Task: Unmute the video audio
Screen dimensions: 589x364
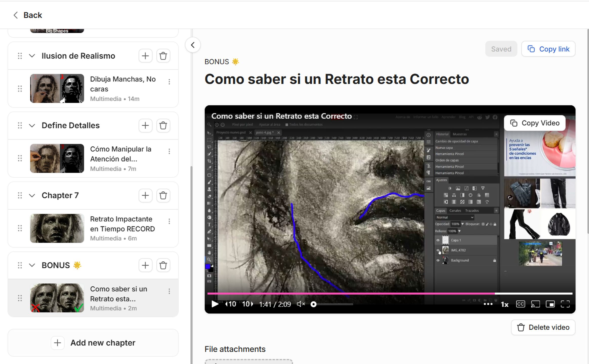Action: pos(301,304)
